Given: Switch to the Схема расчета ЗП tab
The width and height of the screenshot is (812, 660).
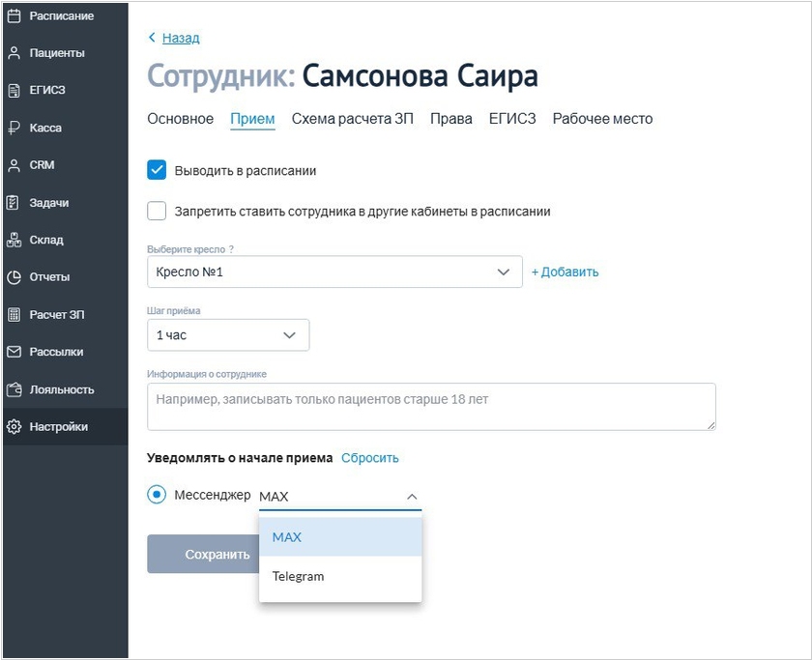Looking at the screenshot, I should 353,119.
